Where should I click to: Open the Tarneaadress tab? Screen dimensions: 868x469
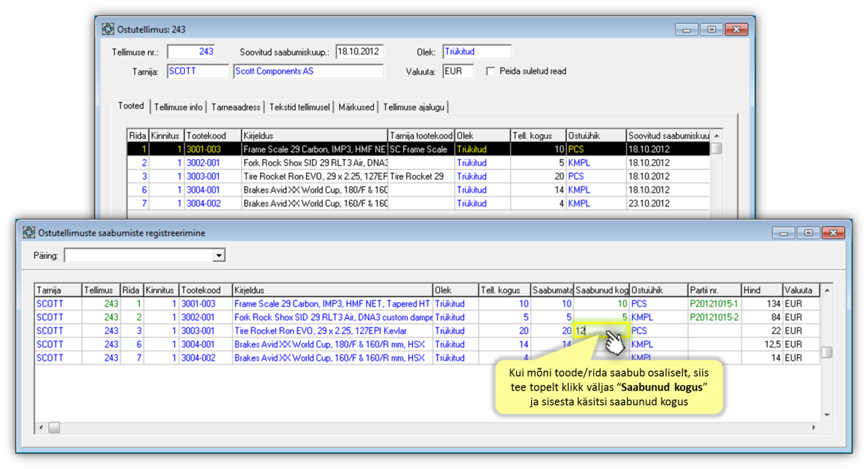236,107
